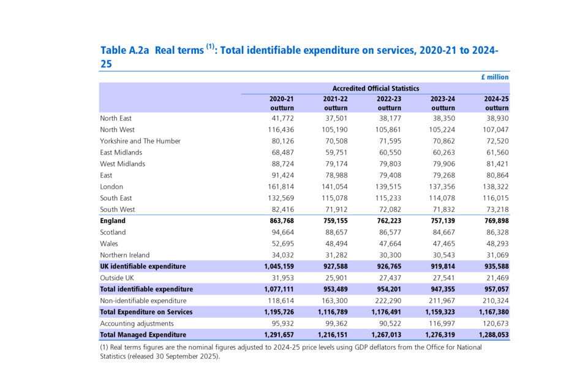Select the Northern Ireland row label

point(125,255)
